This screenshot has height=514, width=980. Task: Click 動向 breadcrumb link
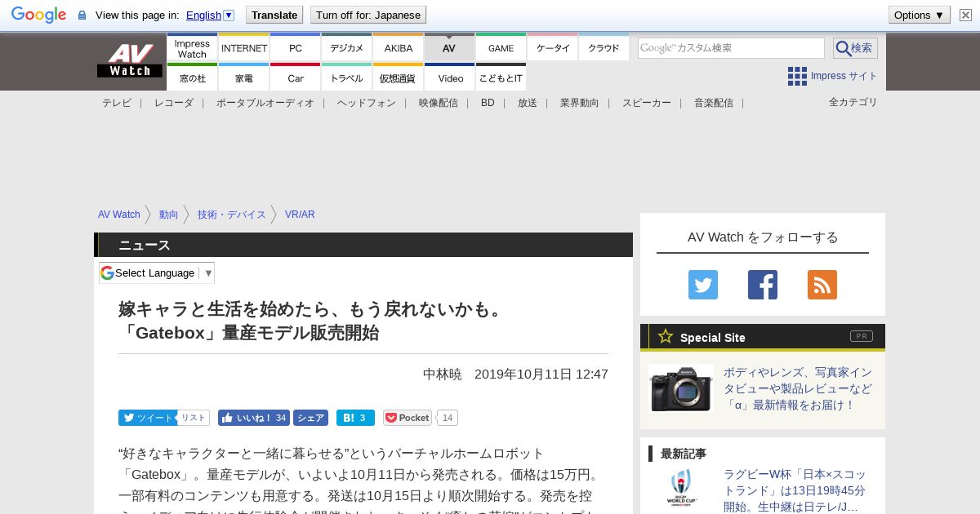click(169, 215)
